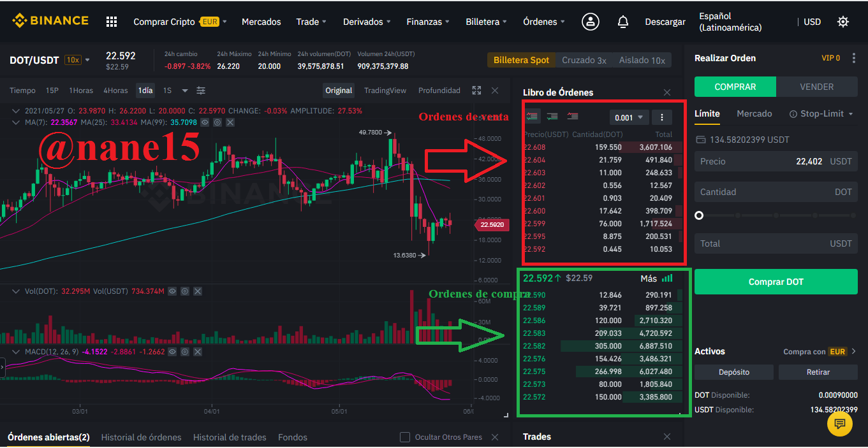
Task: Click the Depósito button
Action: (x=734, y=372)
